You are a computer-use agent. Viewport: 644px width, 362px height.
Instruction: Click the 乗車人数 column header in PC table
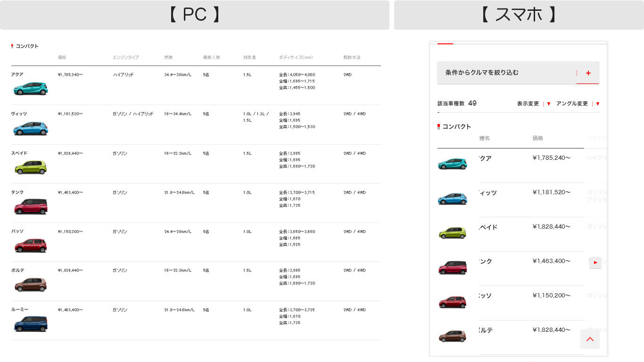(212, 58)
